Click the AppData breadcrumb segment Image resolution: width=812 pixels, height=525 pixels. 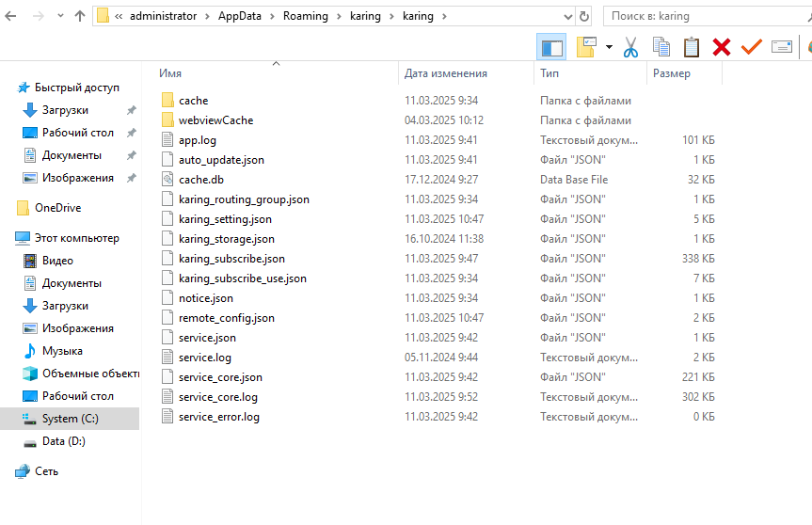[x=239, y=16]
